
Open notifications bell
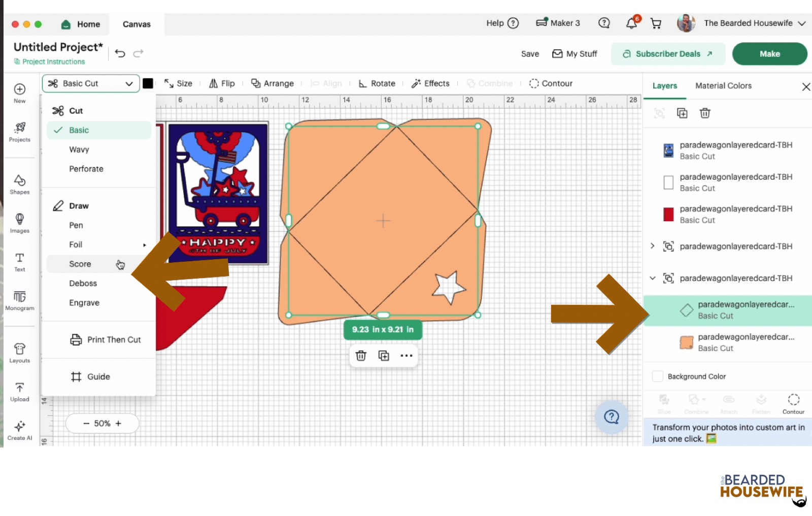[632, 23]
